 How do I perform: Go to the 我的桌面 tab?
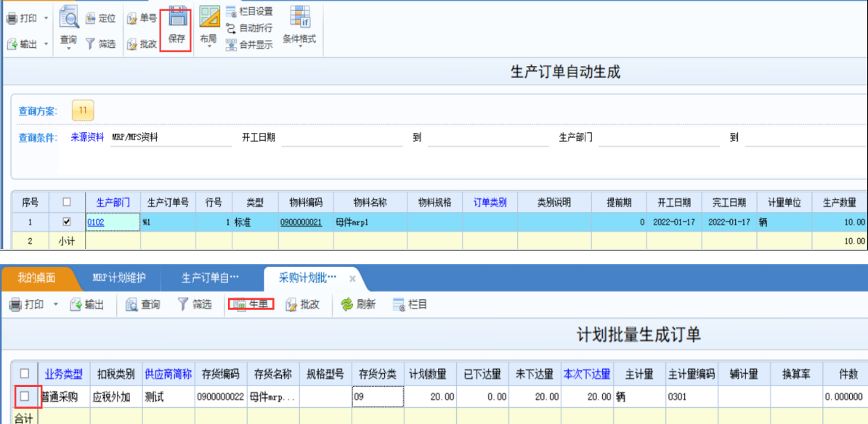[x=36, y=278]
